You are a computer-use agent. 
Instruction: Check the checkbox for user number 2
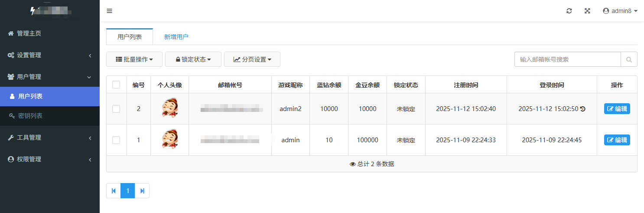point(116,109)
